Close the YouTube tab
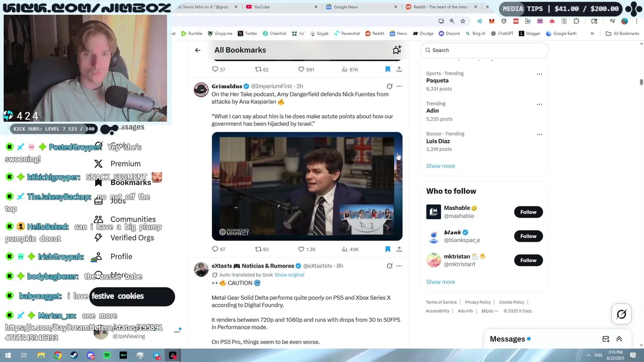This screenshot has height=362, width=644. click(316, 7)
